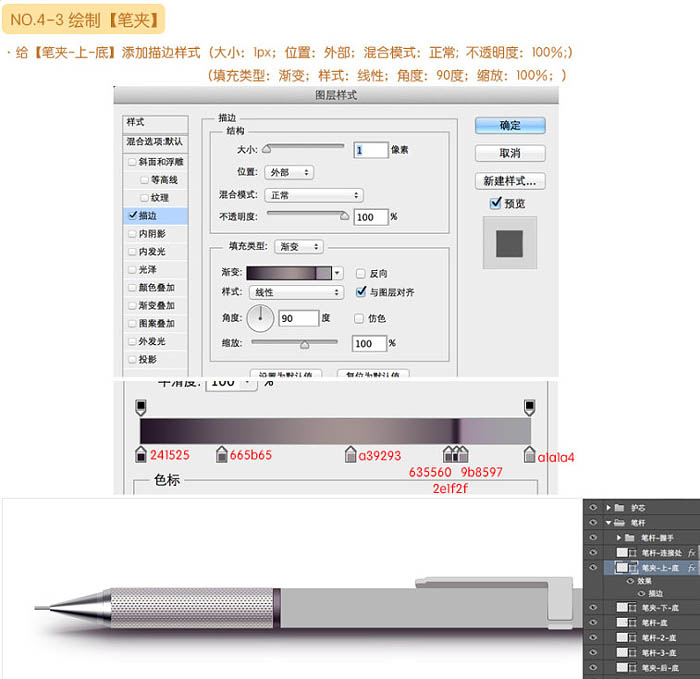Toggle the 描边 effect visibility in layers
The height and width of the screenshot is (679, 700).
coord(642,593)
